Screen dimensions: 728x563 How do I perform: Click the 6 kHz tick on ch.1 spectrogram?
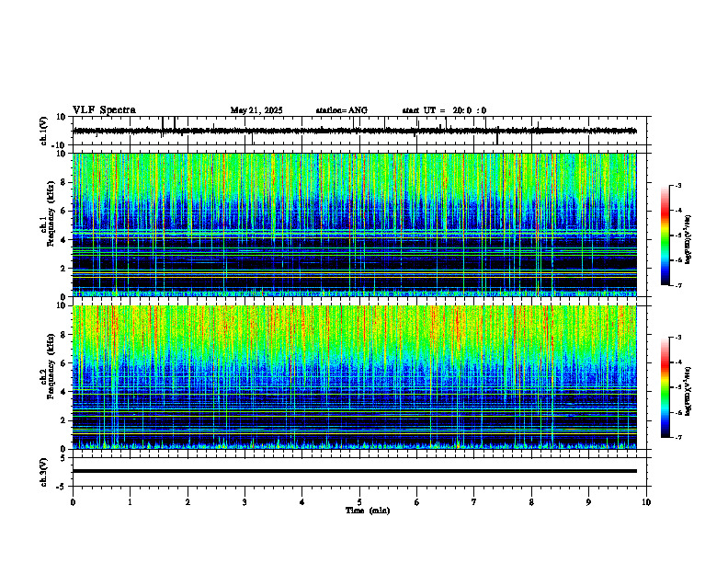(x=65, y=211)
